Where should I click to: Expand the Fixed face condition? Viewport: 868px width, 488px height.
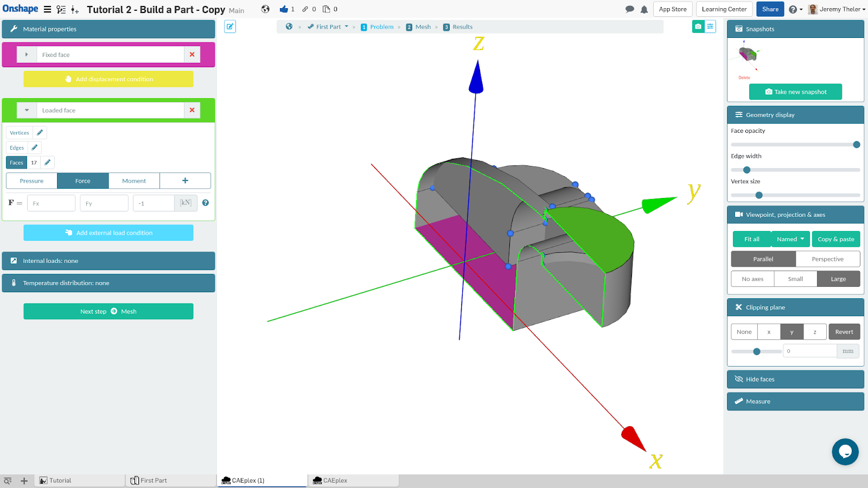27,55
